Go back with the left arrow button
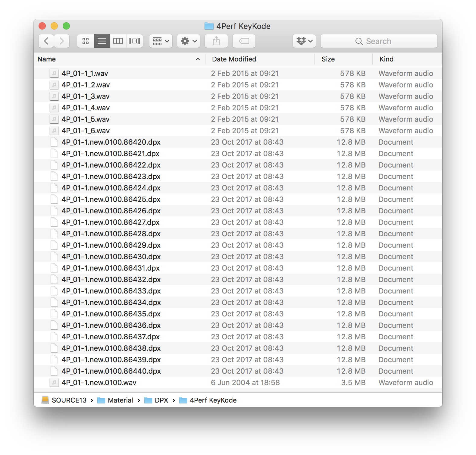Image resolution: width=476 pixels, height=455 pixels. tap(46, 41)
